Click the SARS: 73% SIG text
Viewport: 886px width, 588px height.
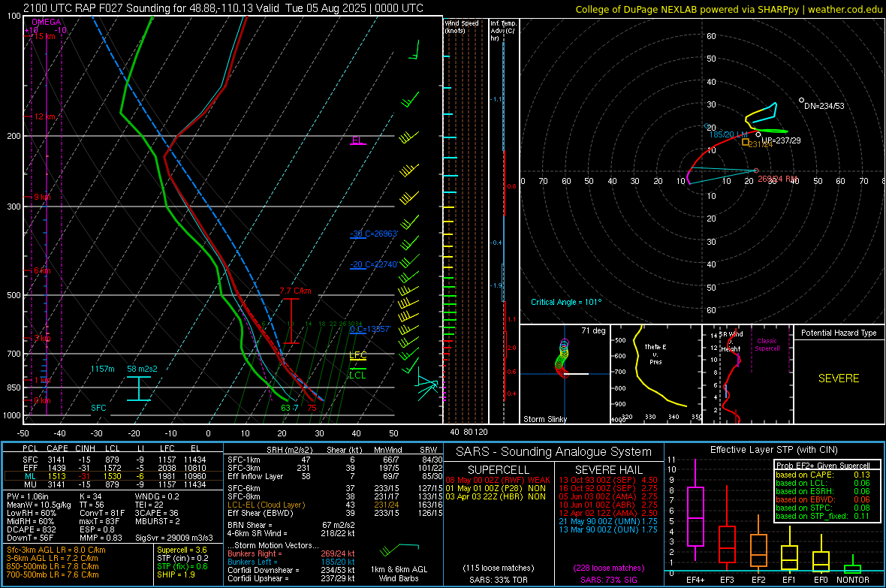pos(608,580)
